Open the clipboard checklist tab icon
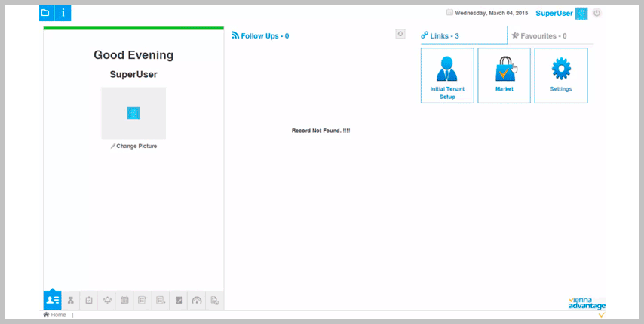 coord(89,300)
